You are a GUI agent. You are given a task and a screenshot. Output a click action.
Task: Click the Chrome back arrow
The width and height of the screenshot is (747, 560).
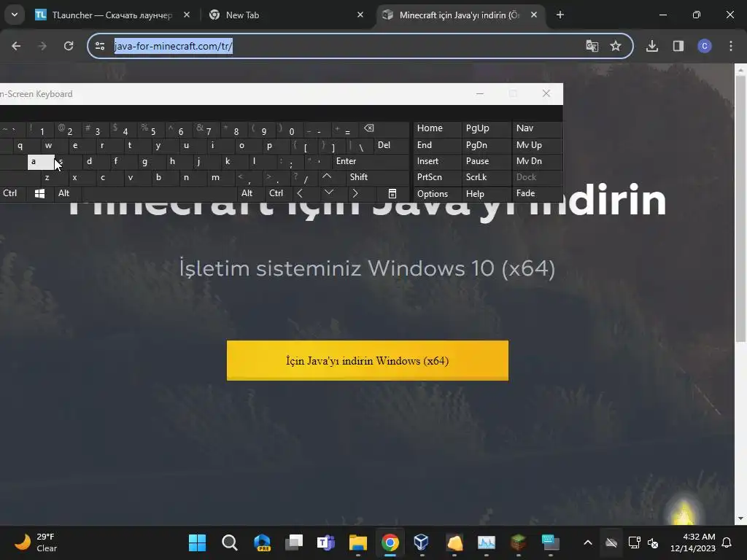16,46
